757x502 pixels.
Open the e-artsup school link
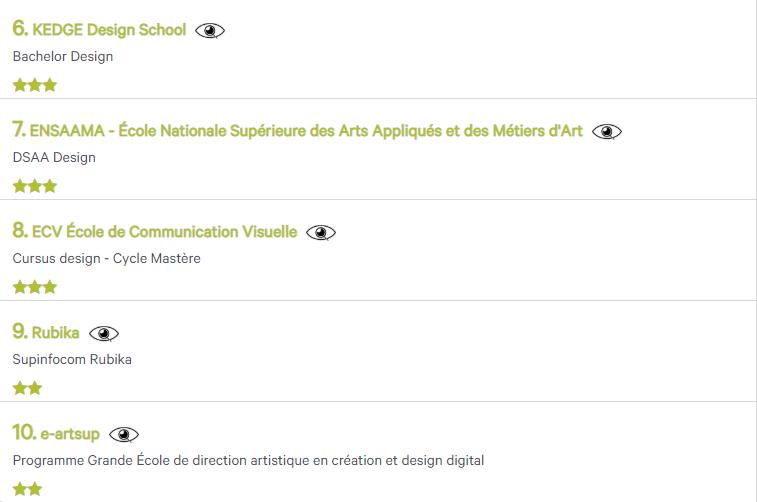tap(69, 434)
